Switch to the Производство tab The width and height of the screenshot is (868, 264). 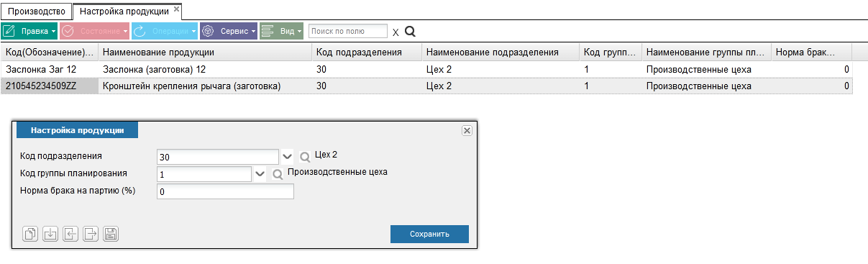pos(36,12)
